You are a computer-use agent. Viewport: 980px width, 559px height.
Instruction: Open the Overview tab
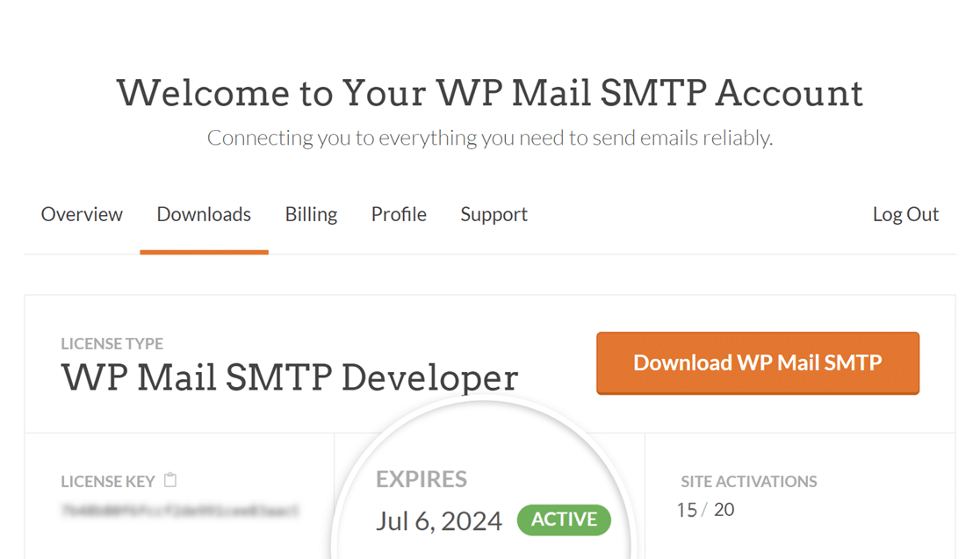(x=82, y=214)
